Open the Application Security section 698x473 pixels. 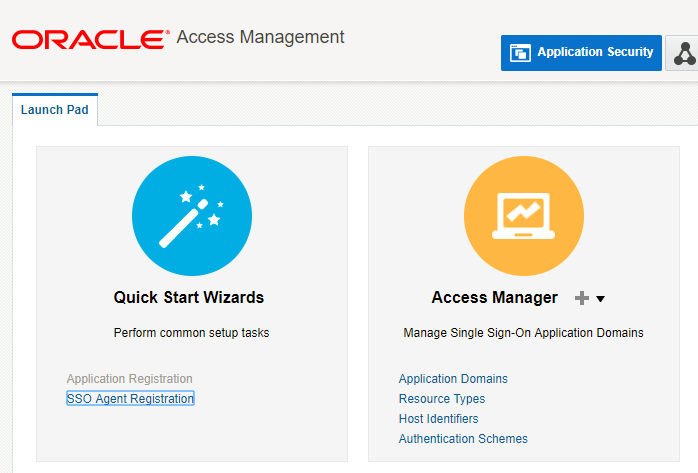[x=581, y=53]
